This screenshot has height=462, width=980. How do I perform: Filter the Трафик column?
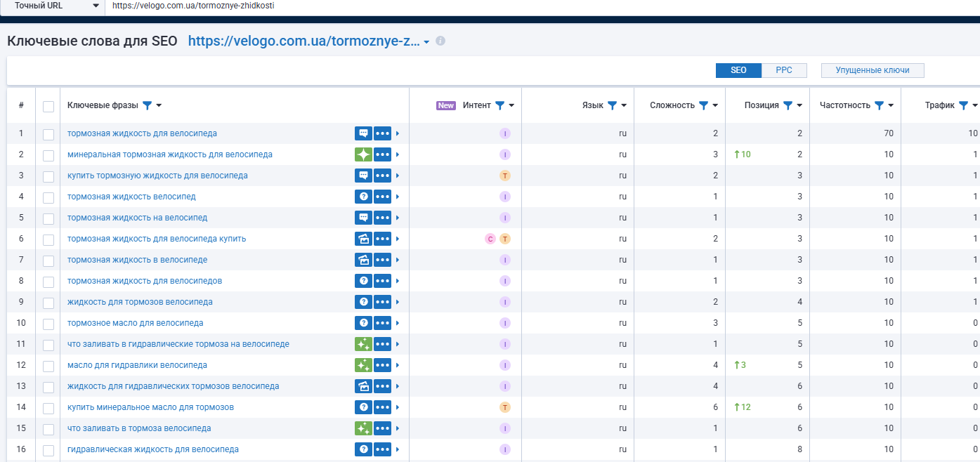pyautogui.click(x=963, y=105)
